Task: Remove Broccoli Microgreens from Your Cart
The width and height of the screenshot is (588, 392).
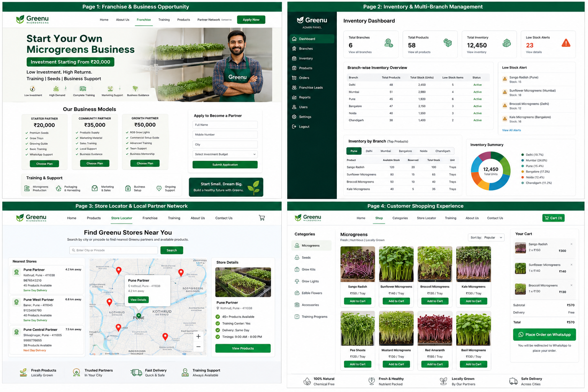Action: point(572,285)
